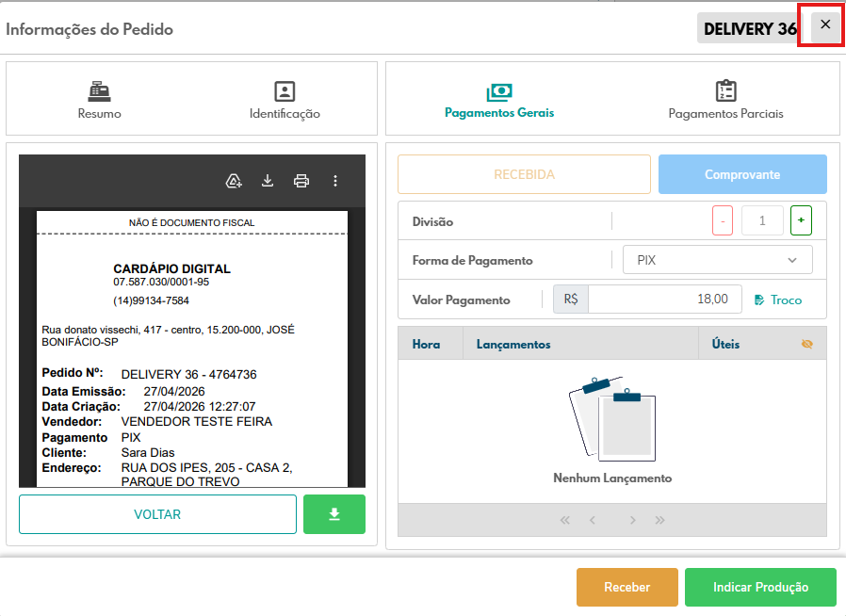Select the Pagamentos Parciais tab
Screen dimensions: 846x616
725,101
